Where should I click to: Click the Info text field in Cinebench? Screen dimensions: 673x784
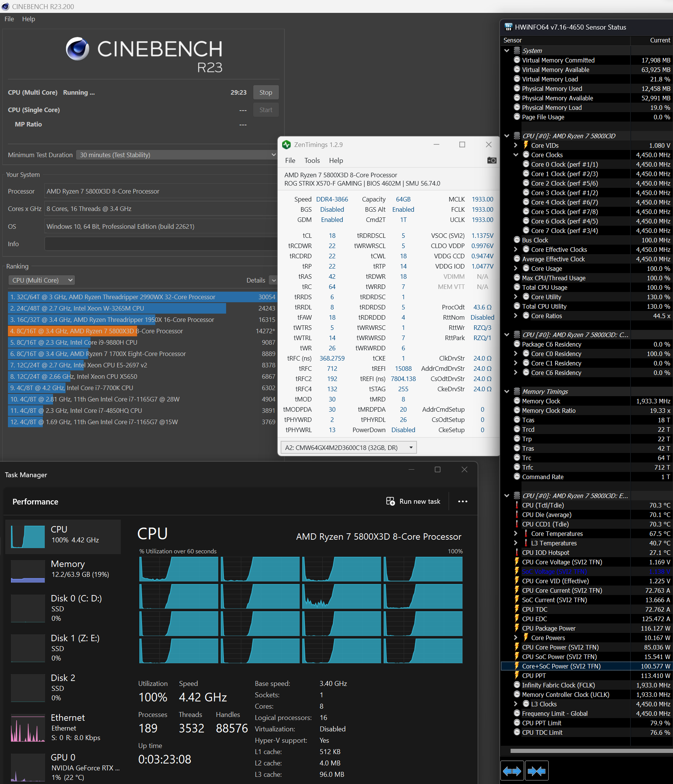(x=161, y=244)
